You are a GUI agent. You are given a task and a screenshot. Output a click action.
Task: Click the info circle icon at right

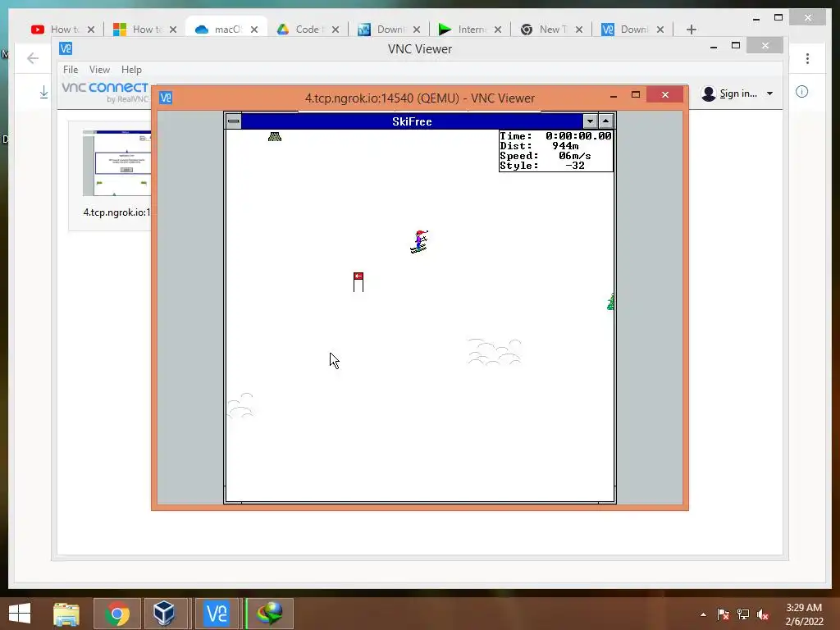pyautogui.click(x=801, y=92)
